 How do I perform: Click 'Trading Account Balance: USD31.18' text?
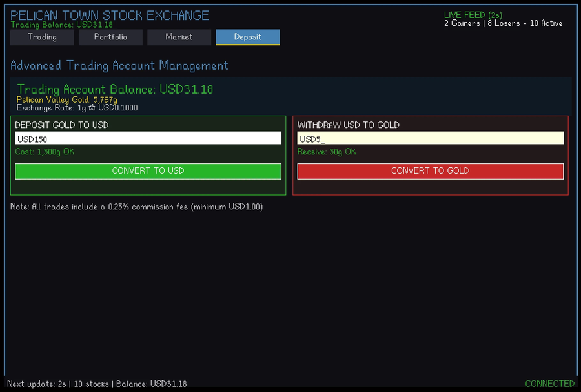116,89
